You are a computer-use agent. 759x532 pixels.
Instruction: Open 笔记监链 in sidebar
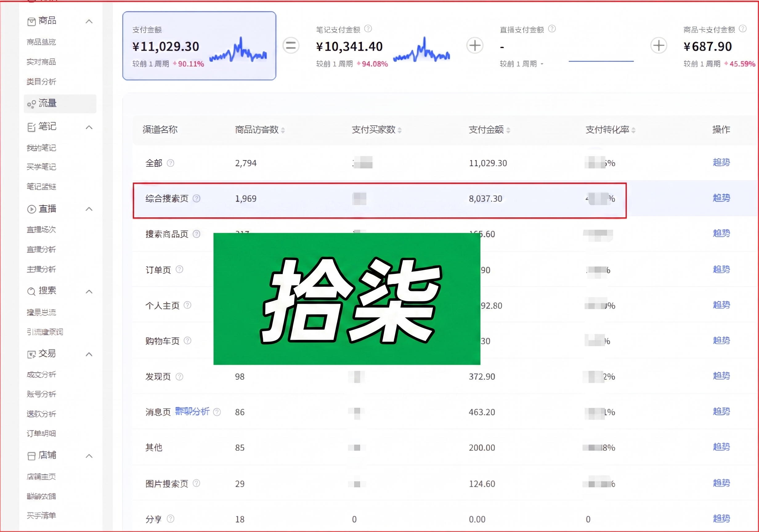point(41,187)
